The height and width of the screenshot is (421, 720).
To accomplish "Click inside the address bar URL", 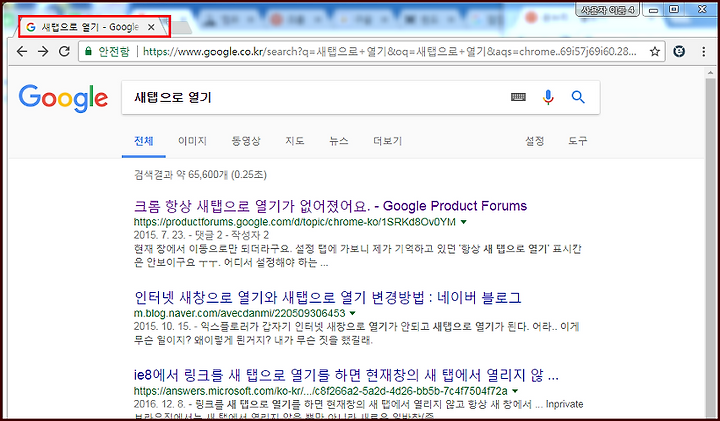I will pyautogui.click(x=389, y=51).
